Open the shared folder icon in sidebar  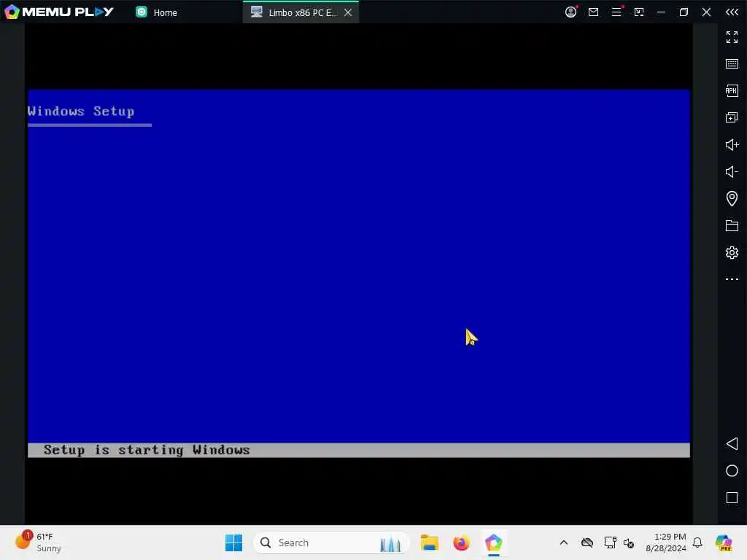732,225
